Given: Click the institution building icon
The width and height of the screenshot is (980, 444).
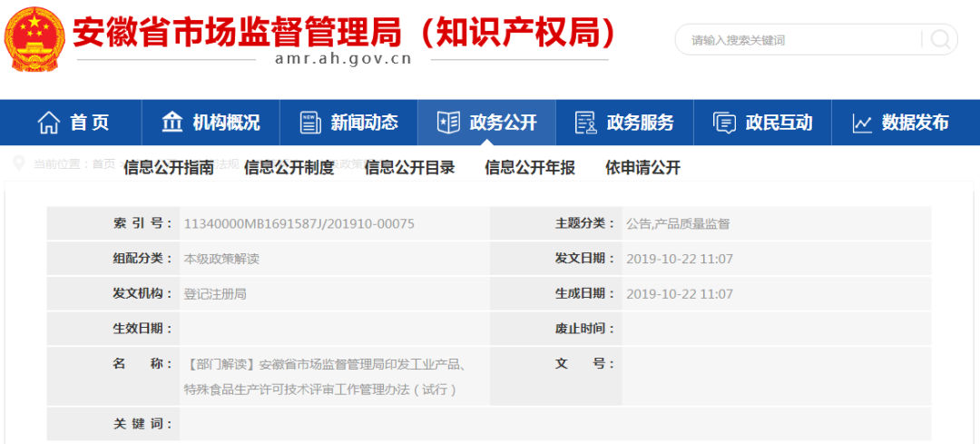Looking at the screenshot, I should tap(171, 122).
